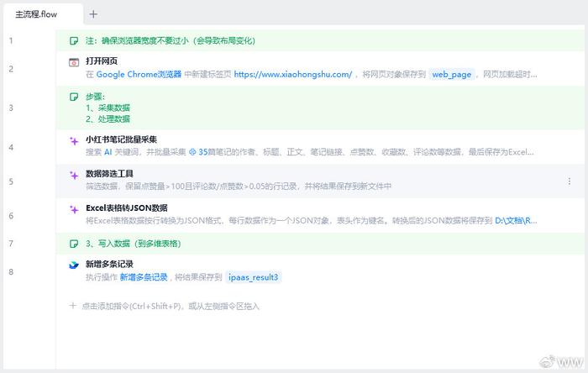Open the three-dot menu on 数据筛选工具 row
Screen dimensions: 588x373
tap(570, 181)
